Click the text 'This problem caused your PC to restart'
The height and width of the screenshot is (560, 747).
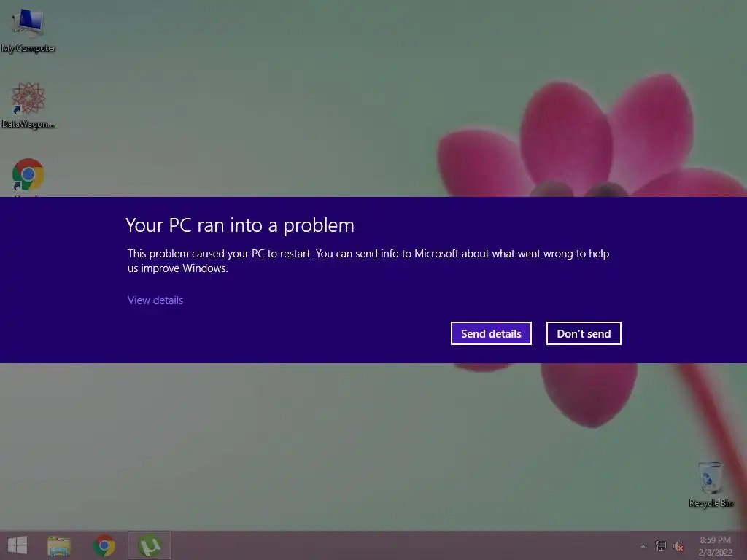coord(219,254)
